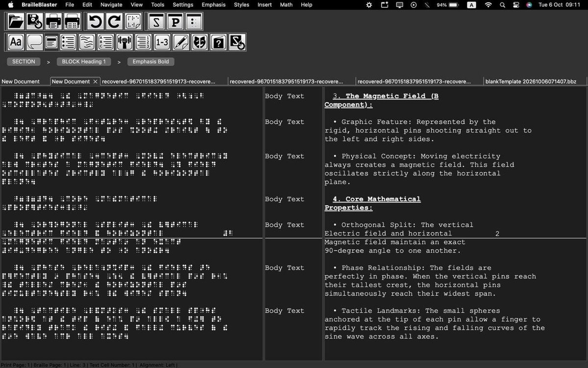The image size is (588, 368).
Task: Click the heading '4. Core Mathematical'
Action: [377, 199]
